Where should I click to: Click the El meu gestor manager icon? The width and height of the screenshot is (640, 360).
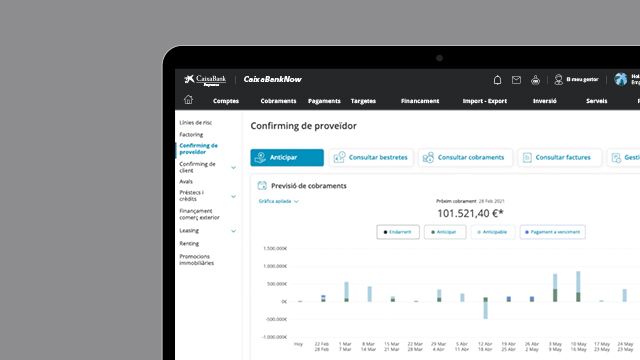coord(558,80)
